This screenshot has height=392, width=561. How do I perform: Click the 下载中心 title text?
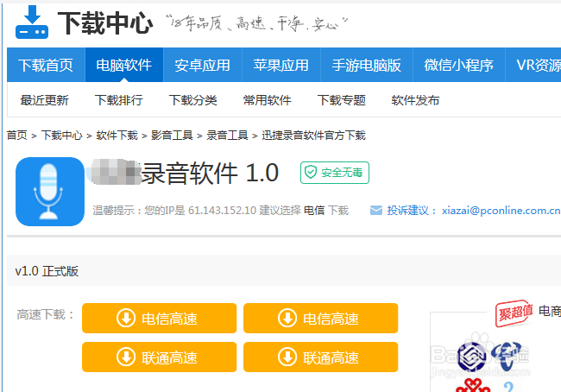pos(105,23)
